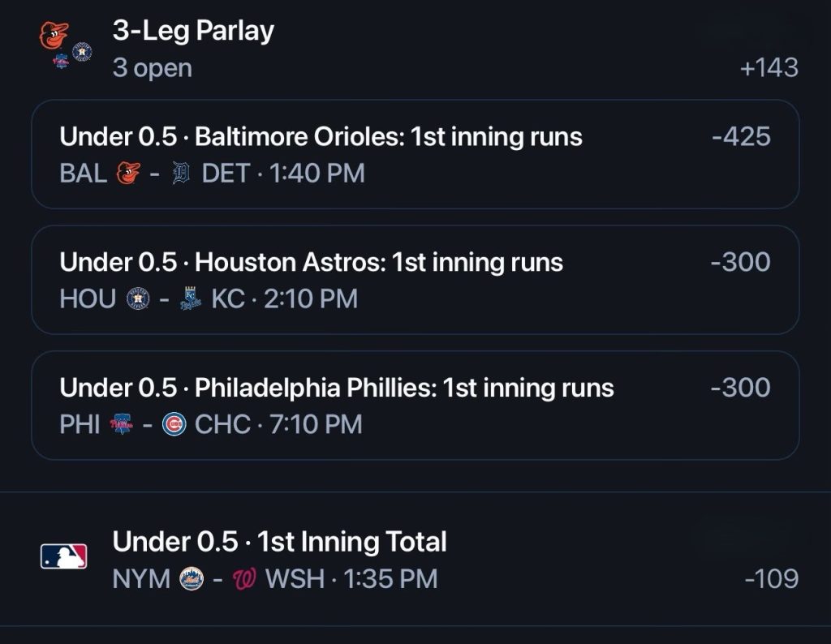Click the MLB logo icon
The width and height of the screenshot is (831, 644).
click(x=63, y=556)
